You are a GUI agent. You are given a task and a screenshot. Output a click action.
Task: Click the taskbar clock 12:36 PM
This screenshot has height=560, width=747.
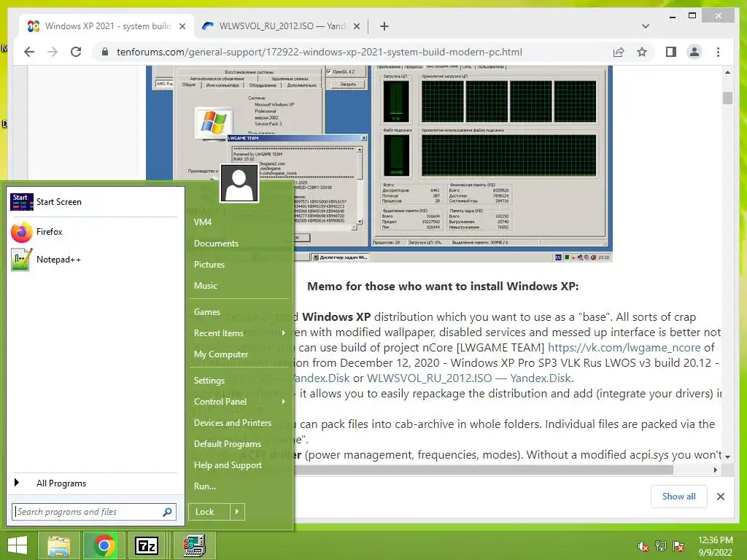715,546
